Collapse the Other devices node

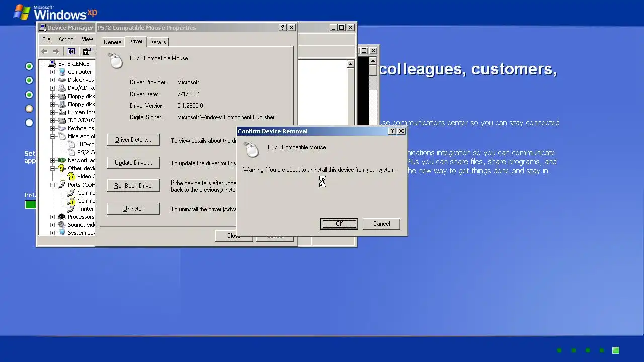pyautogui.click(x=52, y=168)
